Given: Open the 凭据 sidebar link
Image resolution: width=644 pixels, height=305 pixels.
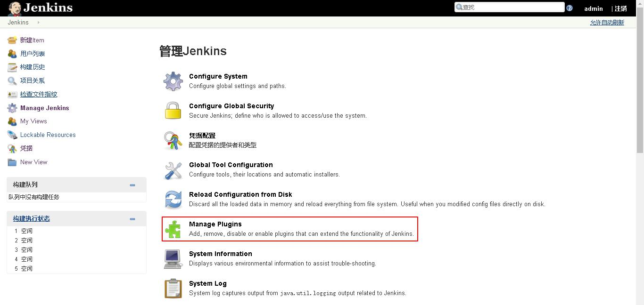Looking at the screenshot, I should (26, 148).
